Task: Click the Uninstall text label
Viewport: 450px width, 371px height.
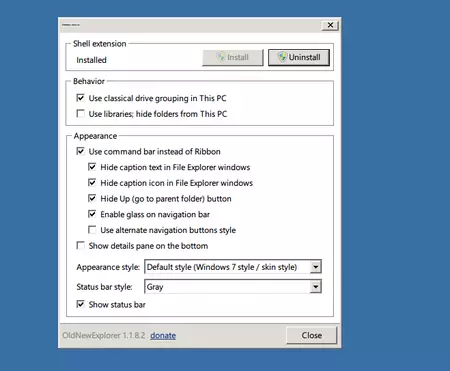Action: click(304, 57)
